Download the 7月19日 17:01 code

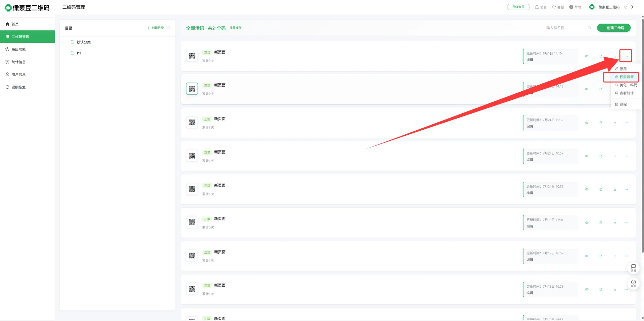point(615,223)
